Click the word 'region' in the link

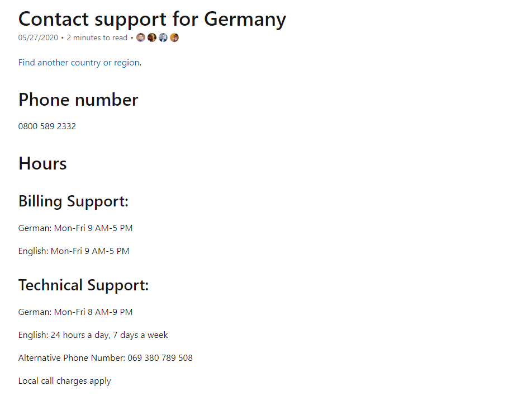pyautogui.click(x=126, y=63)
